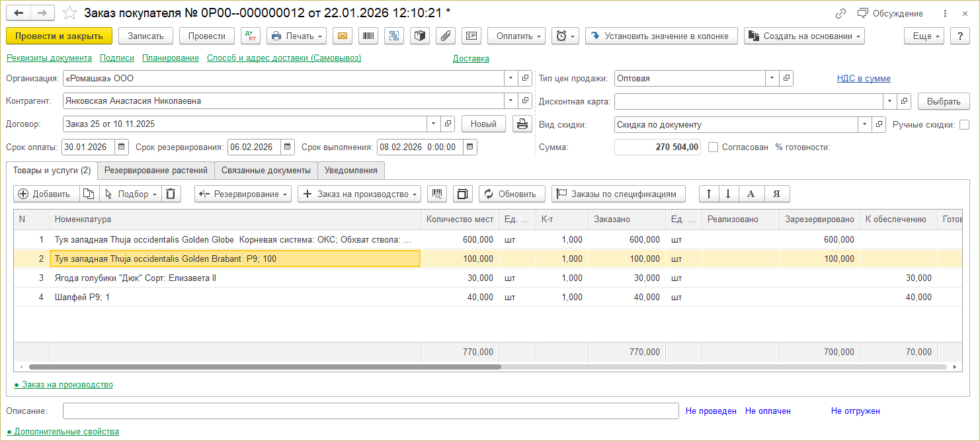Mark document as favorite with star icon
Screen dimensions: 980x441
[x=69, y=13]
